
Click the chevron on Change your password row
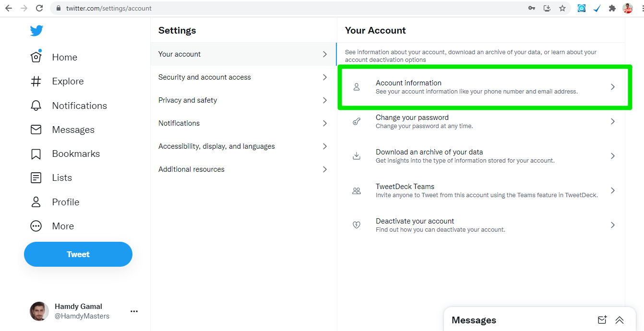(613, 121)
